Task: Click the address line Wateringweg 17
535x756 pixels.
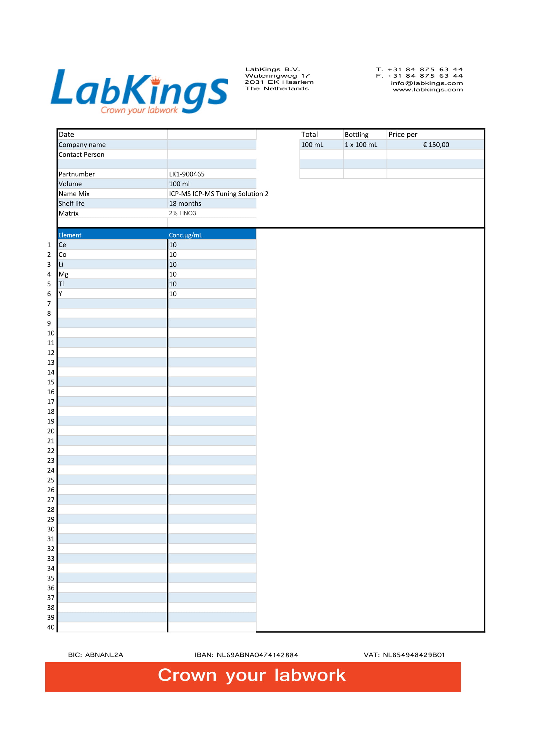Action: pos(278,76)
